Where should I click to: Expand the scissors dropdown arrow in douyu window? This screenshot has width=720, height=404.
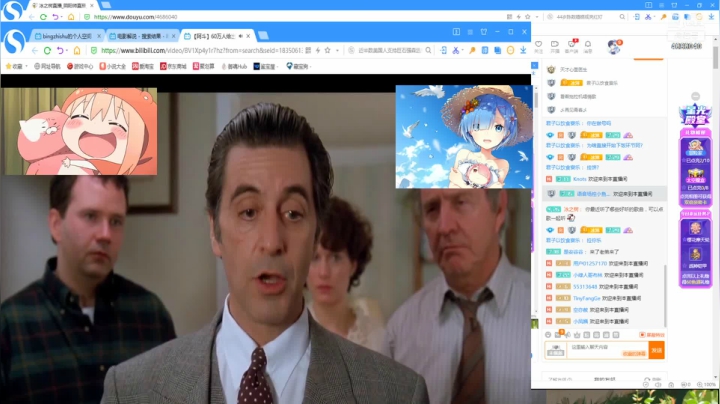[655, 17]
